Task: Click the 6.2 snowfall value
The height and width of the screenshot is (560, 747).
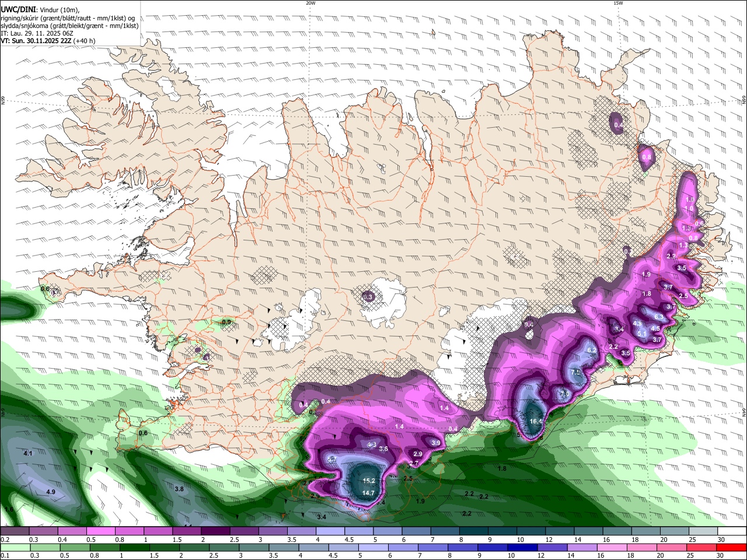Action: point(592,350)
